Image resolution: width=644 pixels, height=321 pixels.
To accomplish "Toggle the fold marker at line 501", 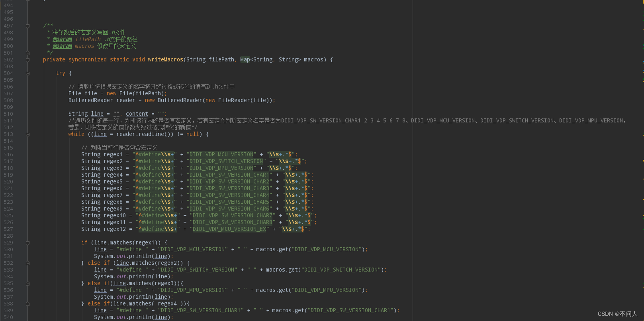I will tap(27, 53).
